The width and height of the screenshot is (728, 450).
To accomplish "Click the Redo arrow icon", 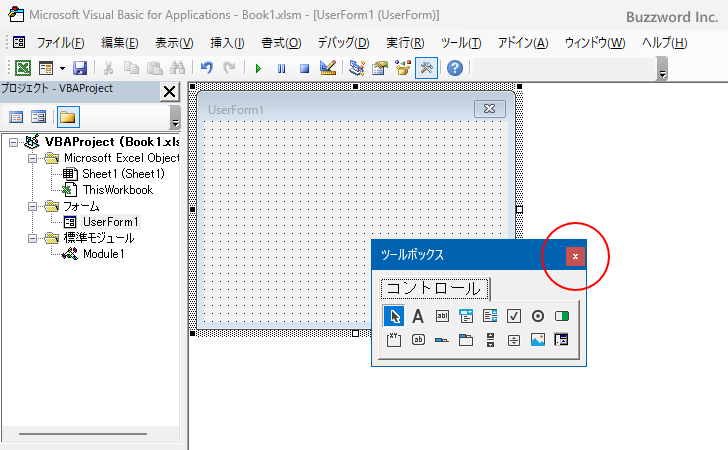I will coord(229,68).
